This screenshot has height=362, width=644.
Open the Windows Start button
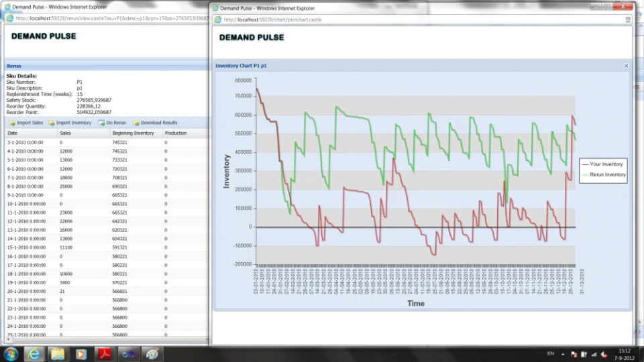[x=11, y=354]
